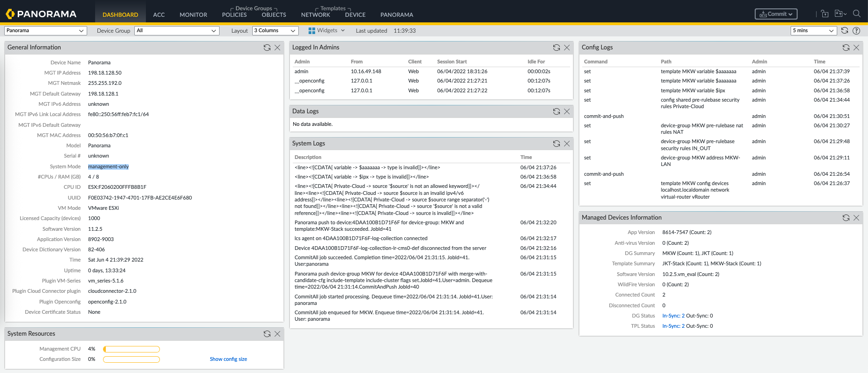The width and height of the screenshot is (868, 373).
Task: Close the System Resources widget
Action: pos(277,334)
